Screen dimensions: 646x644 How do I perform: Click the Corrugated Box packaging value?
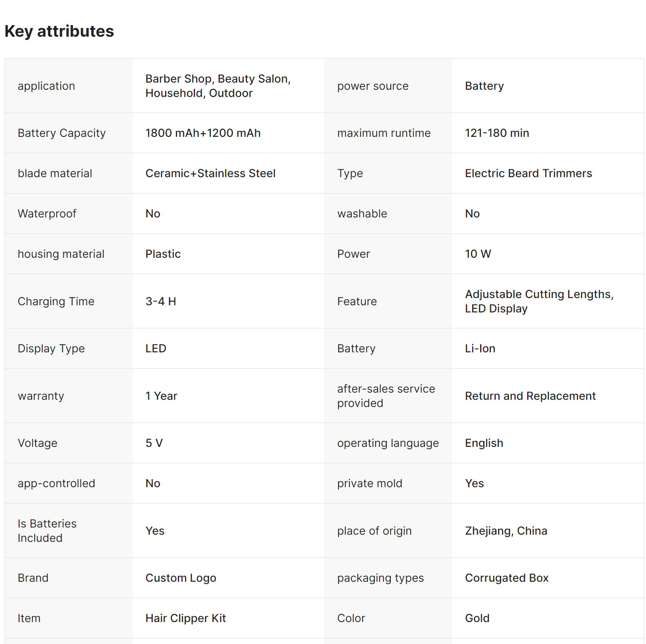tap(506, 578)
